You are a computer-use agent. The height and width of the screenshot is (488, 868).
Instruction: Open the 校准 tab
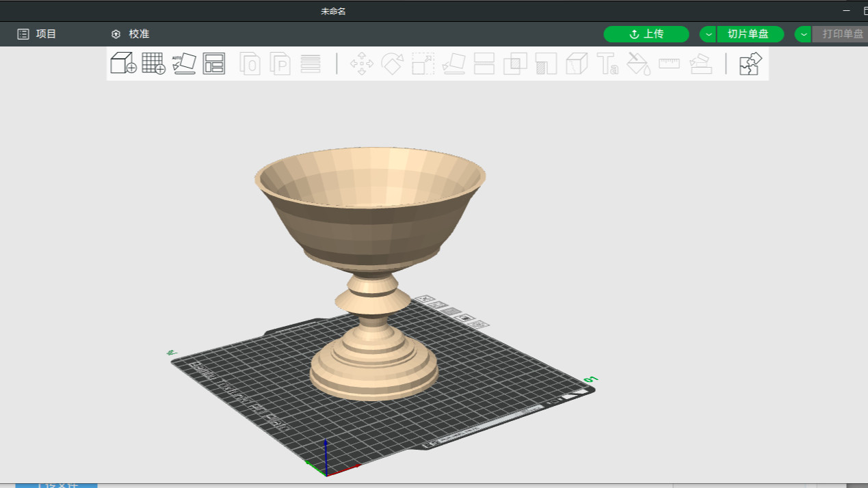131,34
